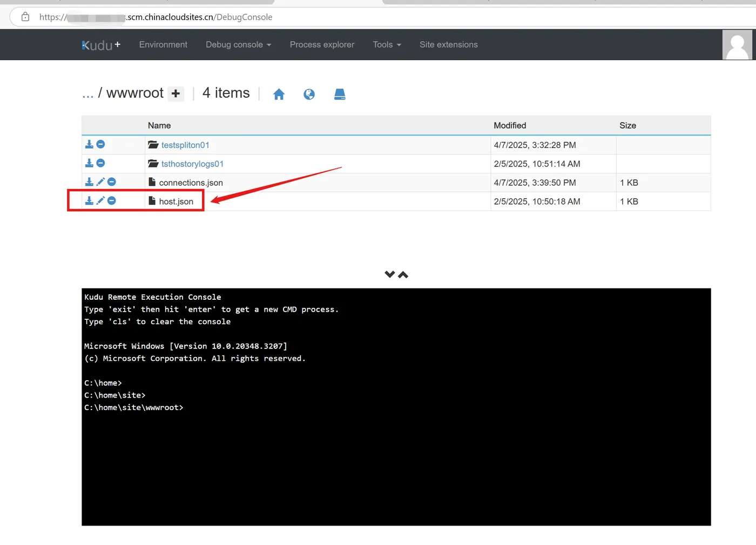Download the testspliton01 folder

coord(89,144)
